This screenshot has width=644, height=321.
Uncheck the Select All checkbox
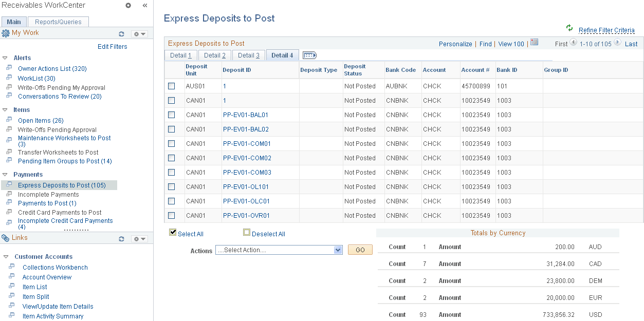point(173,232)
